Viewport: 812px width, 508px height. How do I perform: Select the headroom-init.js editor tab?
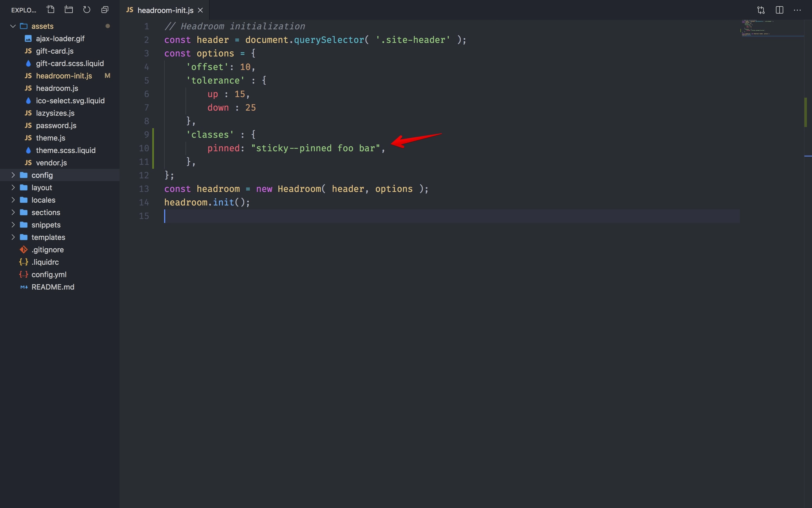pyautogui.click(x=165, y=10)
